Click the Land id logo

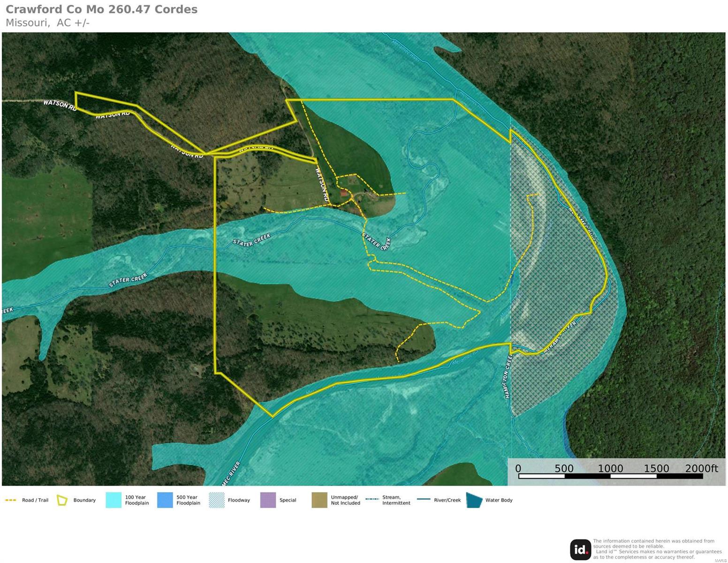click(x=580, y=549)
